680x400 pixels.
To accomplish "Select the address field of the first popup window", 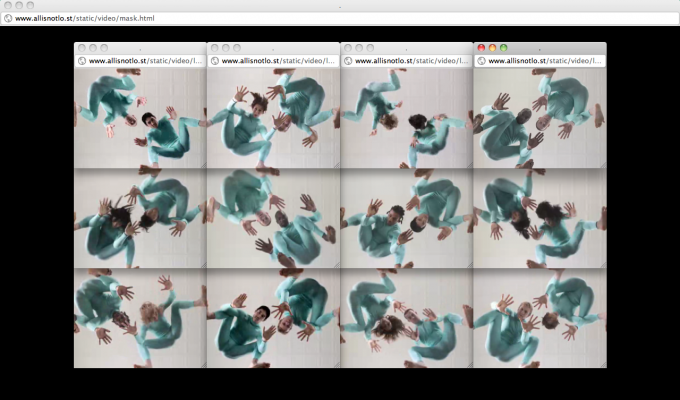I will pyautogui.click(x=145, y=60).
